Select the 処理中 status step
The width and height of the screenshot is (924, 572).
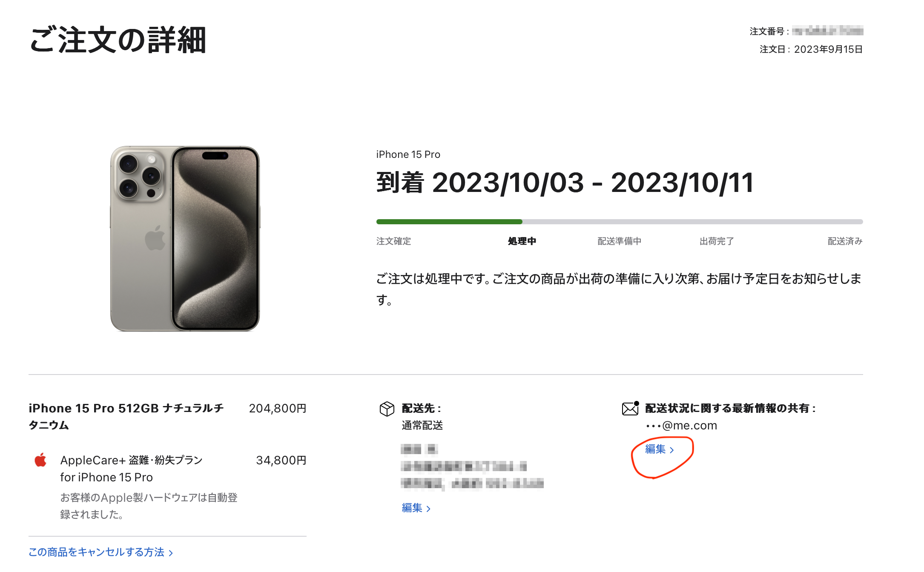coord(522,241)
